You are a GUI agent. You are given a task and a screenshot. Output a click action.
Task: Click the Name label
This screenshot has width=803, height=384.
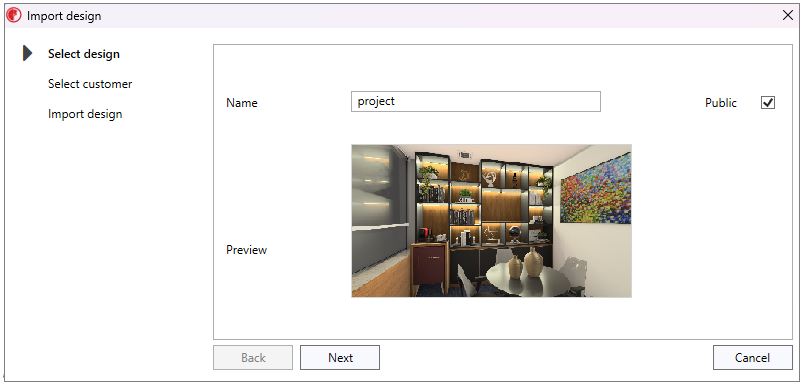point(242,103)
